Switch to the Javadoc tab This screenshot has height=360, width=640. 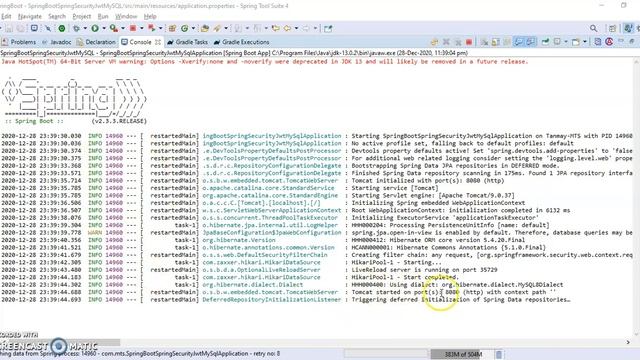pyautogui.click(x=57, y=42)
